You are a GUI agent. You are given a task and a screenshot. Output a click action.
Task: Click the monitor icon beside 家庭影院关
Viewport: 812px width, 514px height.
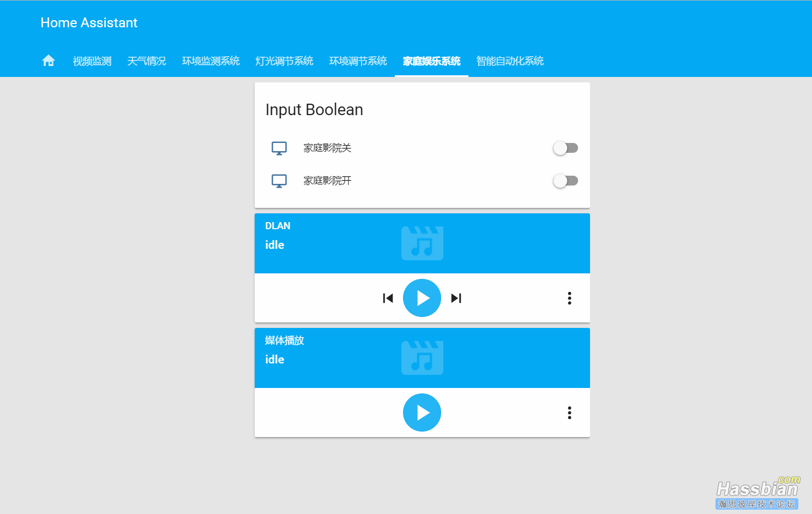(279, 148)
